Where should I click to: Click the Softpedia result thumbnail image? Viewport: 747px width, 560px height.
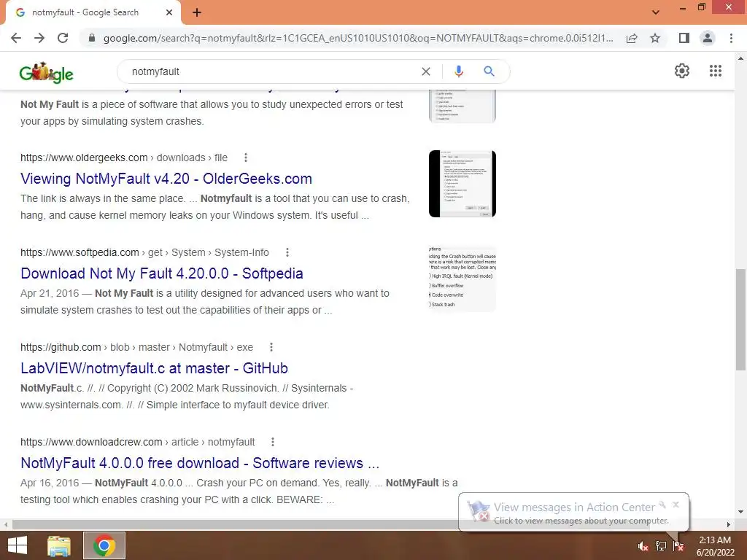pos(462,279)
